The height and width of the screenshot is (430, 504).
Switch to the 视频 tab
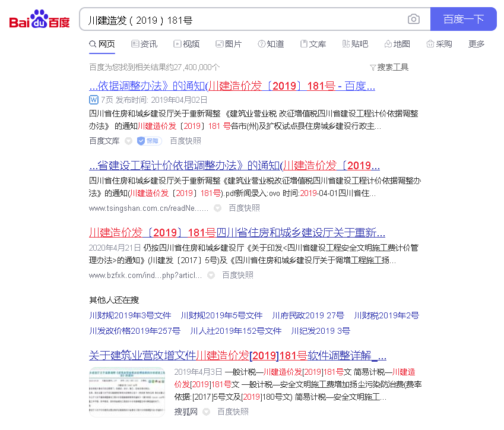click(x=186, y=44)
